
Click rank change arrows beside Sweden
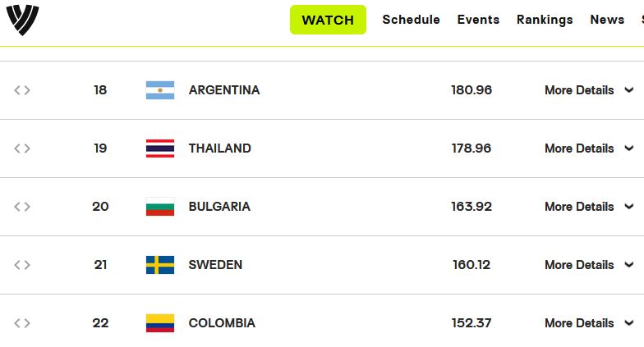coord(22,265)
